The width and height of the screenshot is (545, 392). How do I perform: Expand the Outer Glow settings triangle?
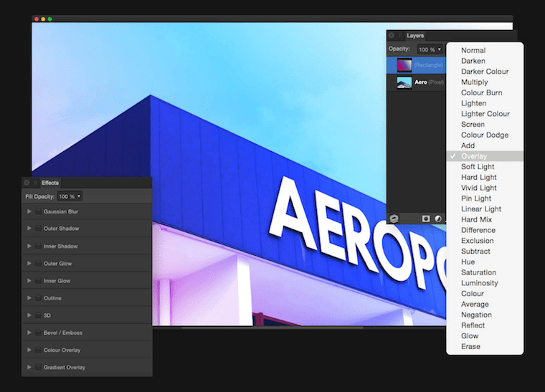29,264
